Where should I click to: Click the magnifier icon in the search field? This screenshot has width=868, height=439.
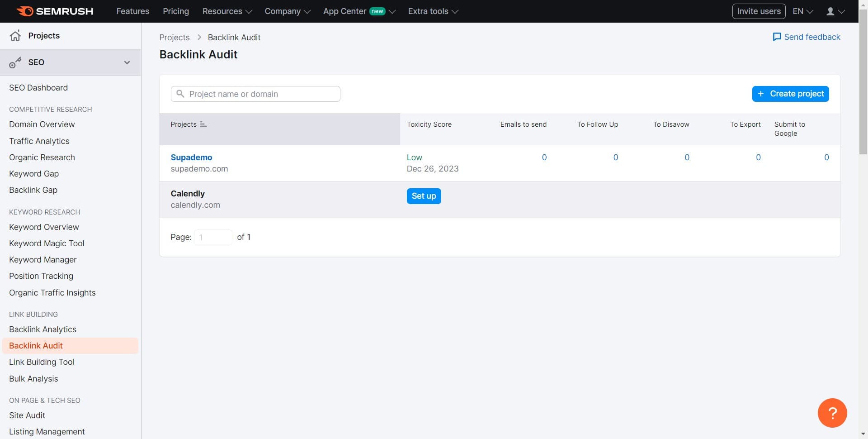[x=180, y=94]
